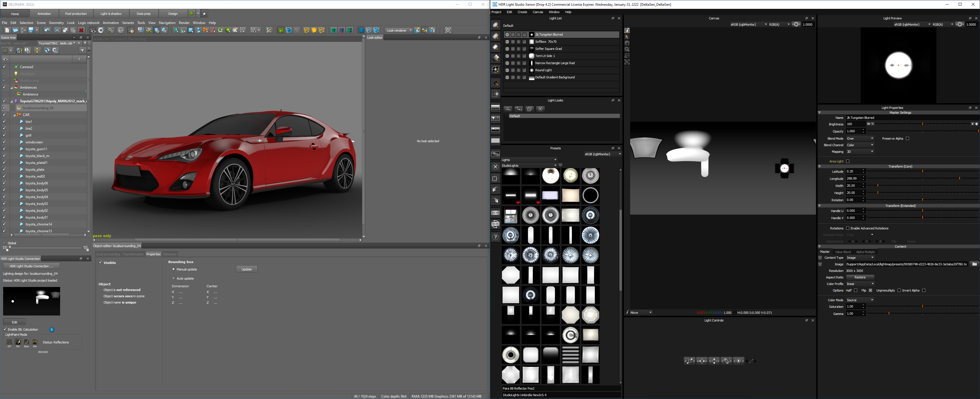This screenshot has height=399, width=980.
Task: Click the Restore aspect ratio button
Action: pos(860,278)
